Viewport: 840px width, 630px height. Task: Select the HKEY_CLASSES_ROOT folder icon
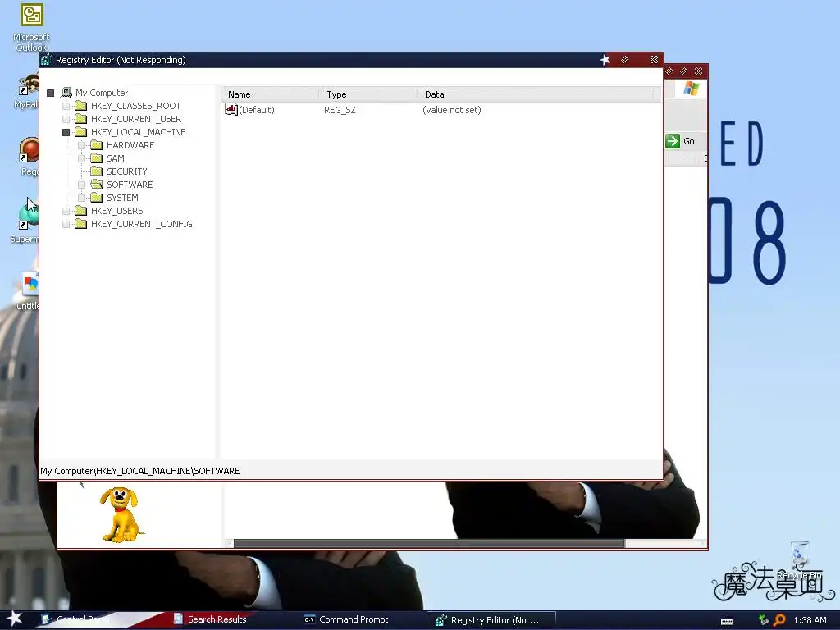point(81,106)
